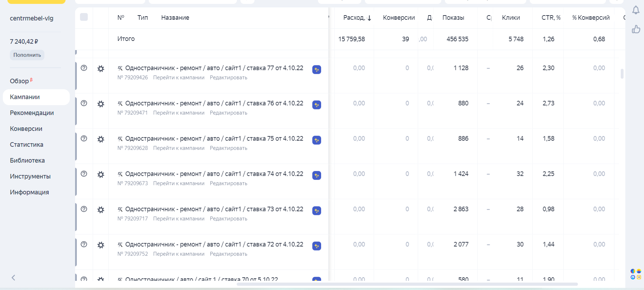Click Перейти к кампании for №79209752

179,254
